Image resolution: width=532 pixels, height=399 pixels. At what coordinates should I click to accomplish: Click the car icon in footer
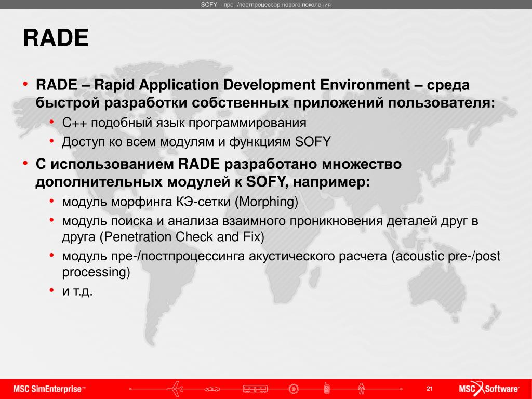coord(212,389)
